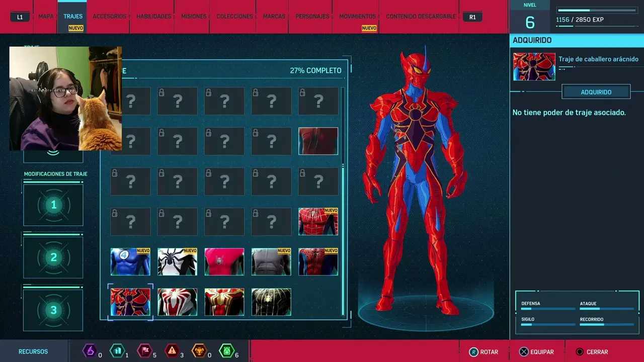Open suit modification slot 3
This screenshot has height=362, width=644.
point(53,310)
